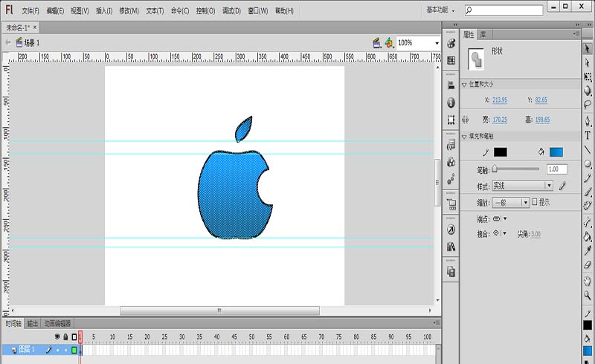595x364 pixels.
Task: Open the 文件(F) menu
Action: pos(30,11)
